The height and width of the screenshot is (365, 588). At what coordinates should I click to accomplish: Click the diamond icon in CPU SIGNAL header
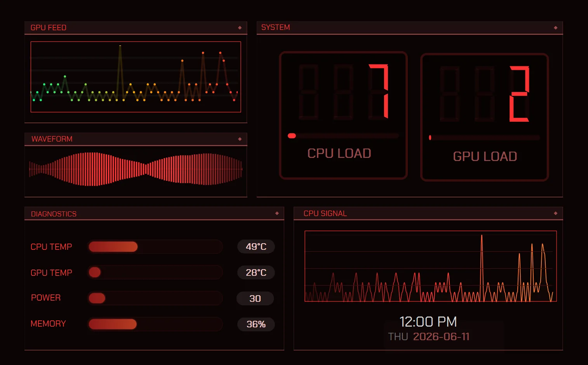(x=556, y=213)
